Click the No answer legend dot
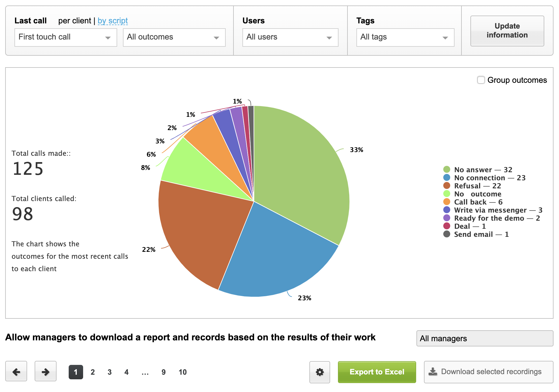 click(x=446, y=169)
